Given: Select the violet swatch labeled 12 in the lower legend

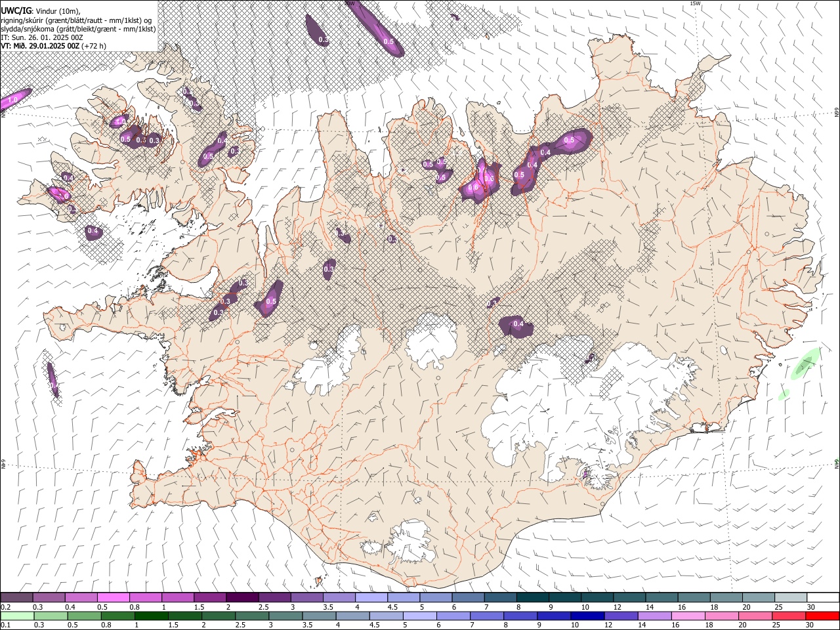Looking at the screenshot, I should 621,616.
